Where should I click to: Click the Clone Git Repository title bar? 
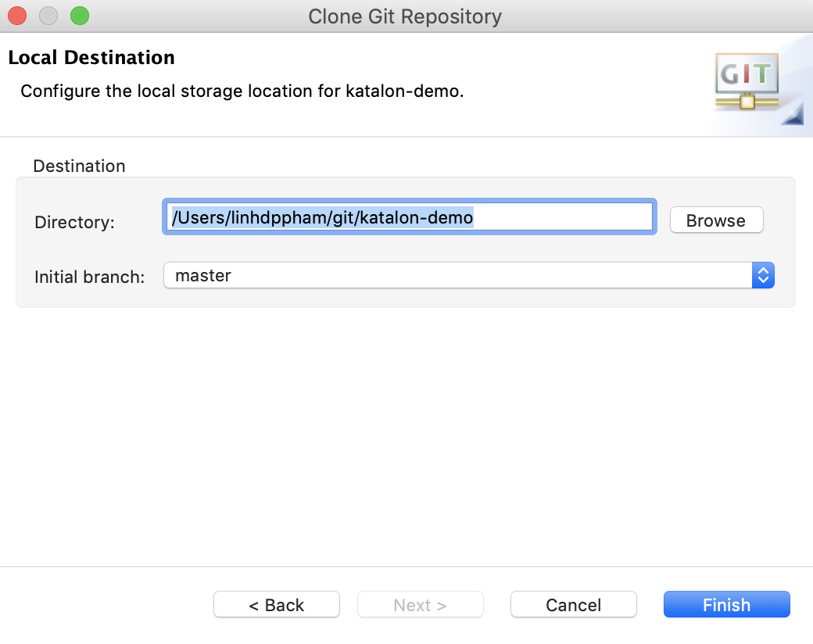tap(405, 16)
